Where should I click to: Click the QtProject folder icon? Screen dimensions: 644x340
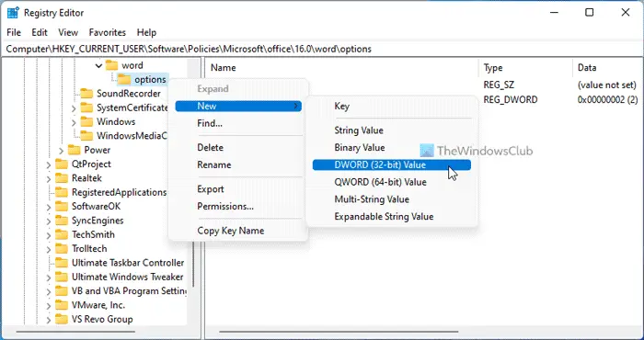tap(62, 164)
